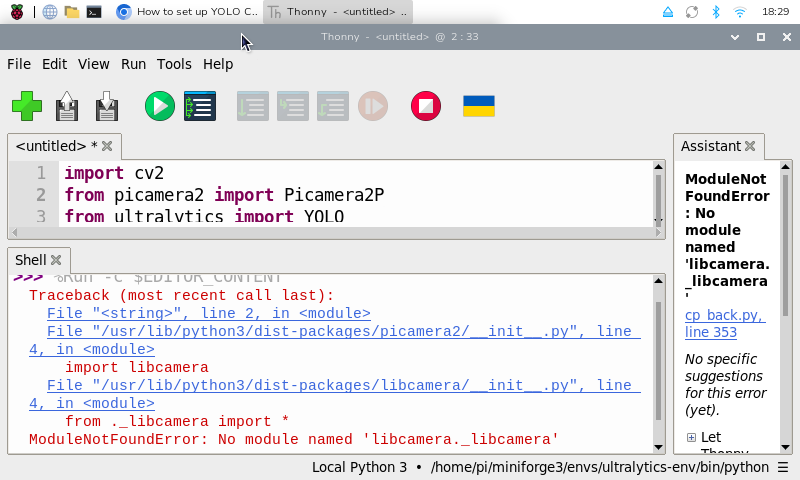Click the editor vertical scrollbar up arrow
The image size is (800, 480).
(658, 167)
